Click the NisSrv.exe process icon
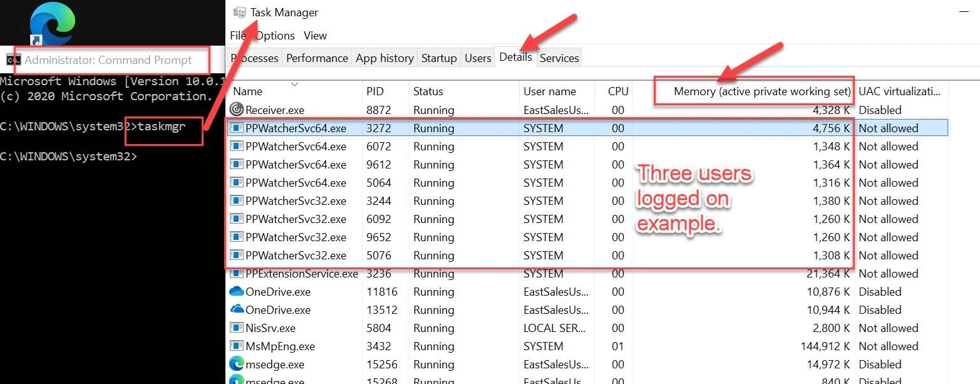 tap(236, 328)
